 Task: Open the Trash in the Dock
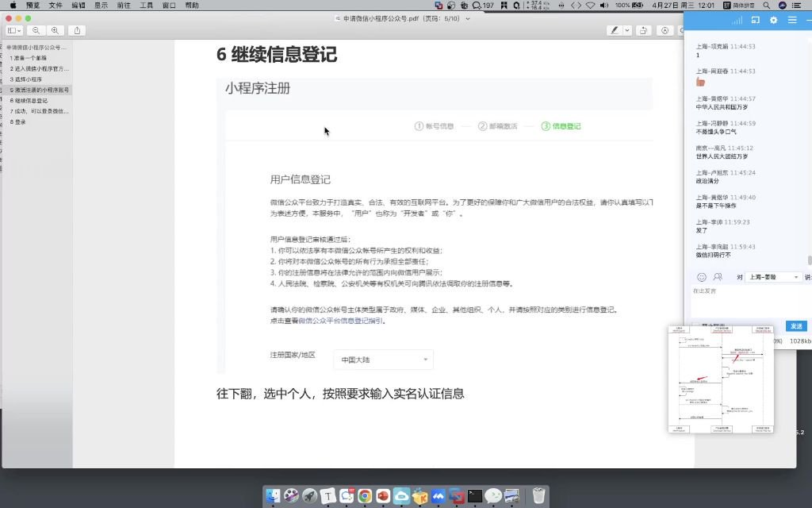coord(538,496)
